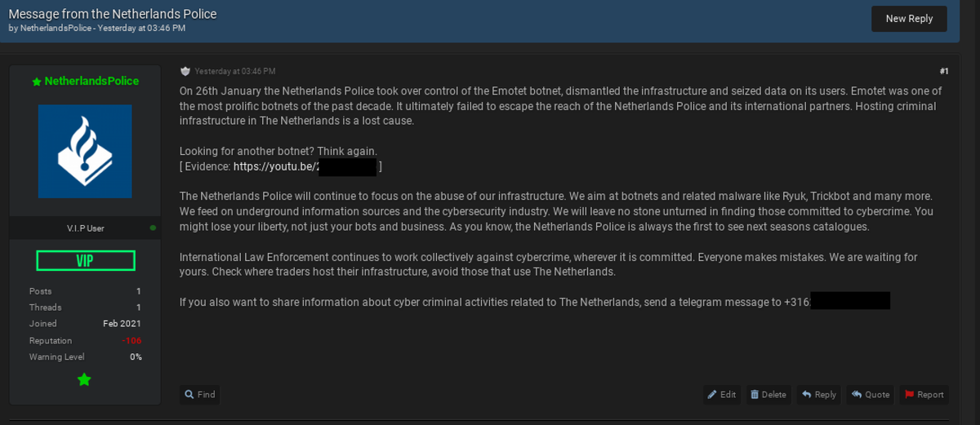This screenshot has height=425, width=980.
Task: Click the green star beside the username
Action: point(36,82)
